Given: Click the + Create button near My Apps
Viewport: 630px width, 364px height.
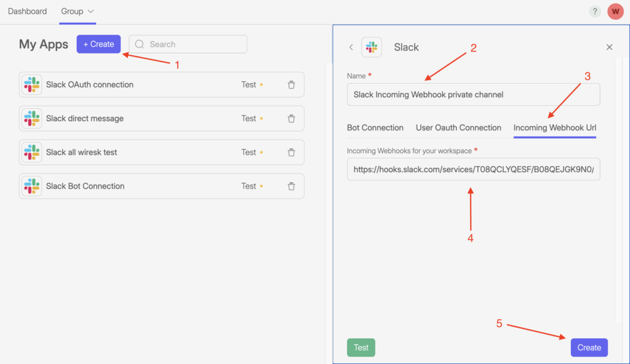Looking at the screenshot, I should [x=98, y=44].
